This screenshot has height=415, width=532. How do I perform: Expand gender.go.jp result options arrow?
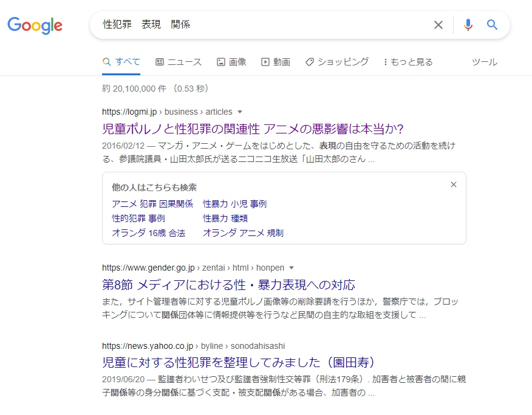[x=291, y=268]
